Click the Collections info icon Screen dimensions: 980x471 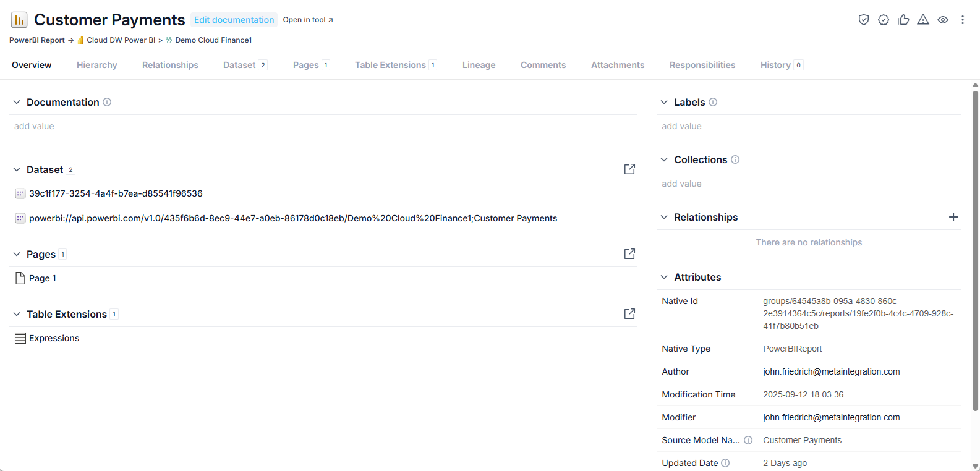click(x=735, y=159)
